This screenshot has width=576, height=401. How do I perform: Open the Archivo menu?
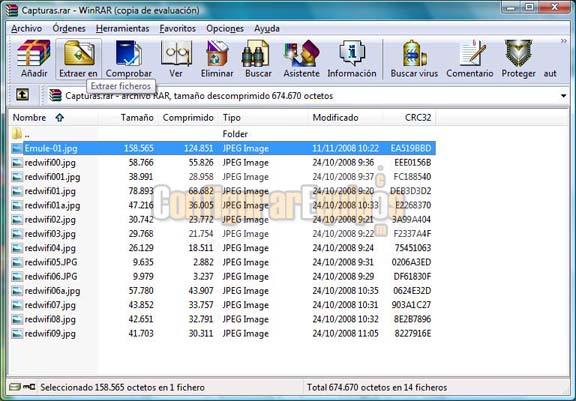point(26,29)
